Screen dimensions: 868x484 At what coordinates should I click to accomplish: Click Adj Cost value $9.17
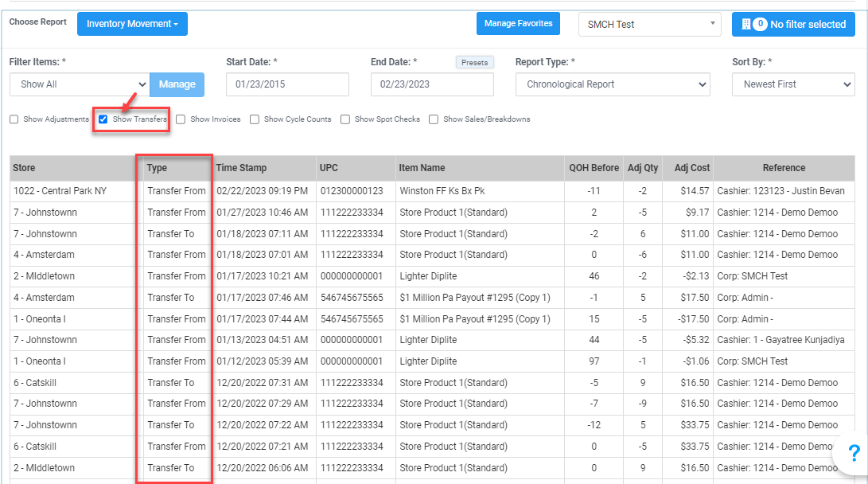pos(698,213)
